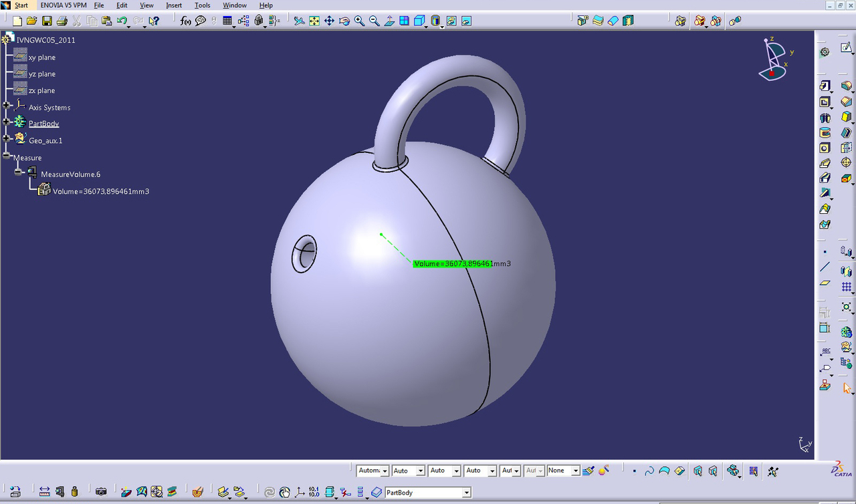Expand the Geo_aux.1 tree node
The height and width of the screenshot is (504, 856).
pos(7,138)
